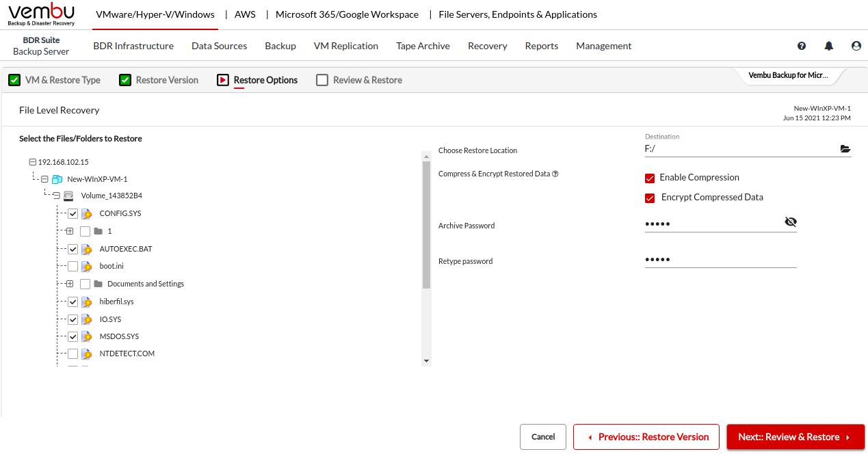
Task: Click the Documents and Settings folder icon
Action: 98,284
